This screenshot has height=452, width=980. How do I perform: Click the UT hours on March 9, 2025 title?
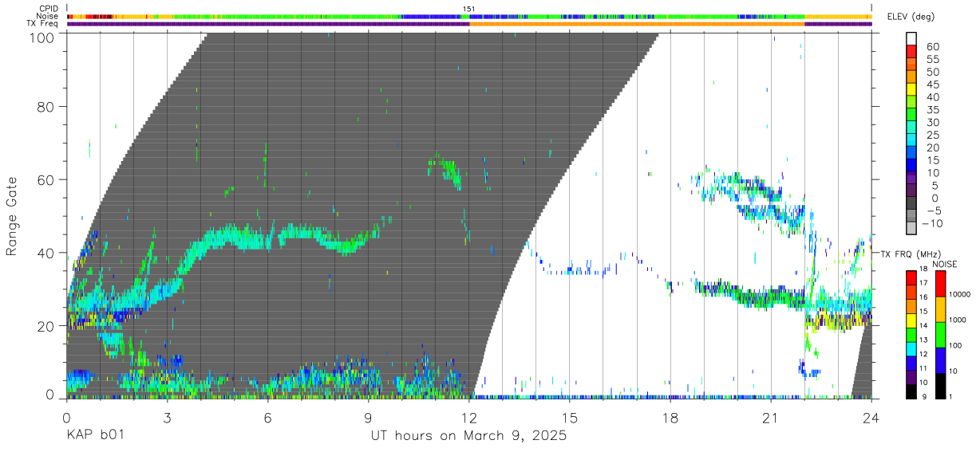pyautogui.click(x=468, y=436)
